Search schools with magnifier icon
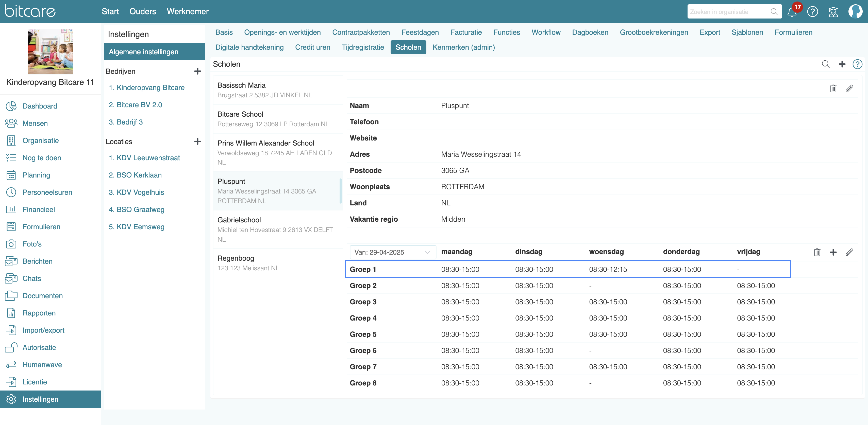The height and width of the screenshot is (425, 868). [x=826, y=64]
